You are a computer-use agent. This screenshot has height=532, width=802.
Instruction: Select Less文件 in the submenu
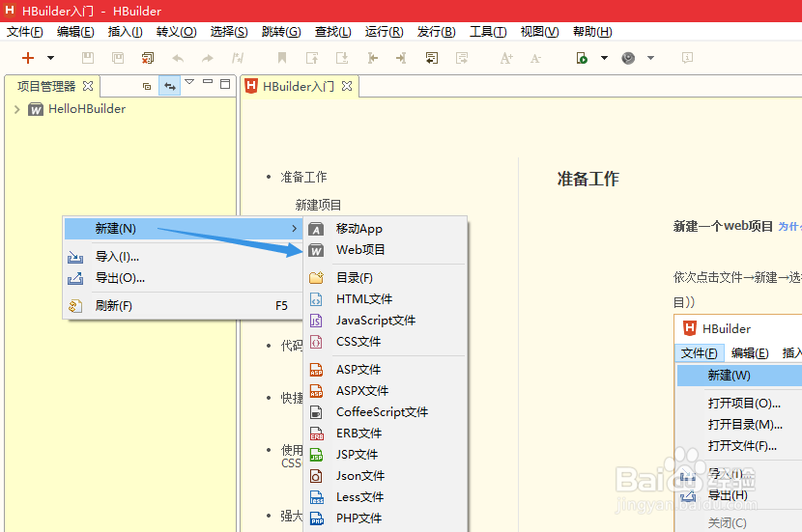(386, 496)
